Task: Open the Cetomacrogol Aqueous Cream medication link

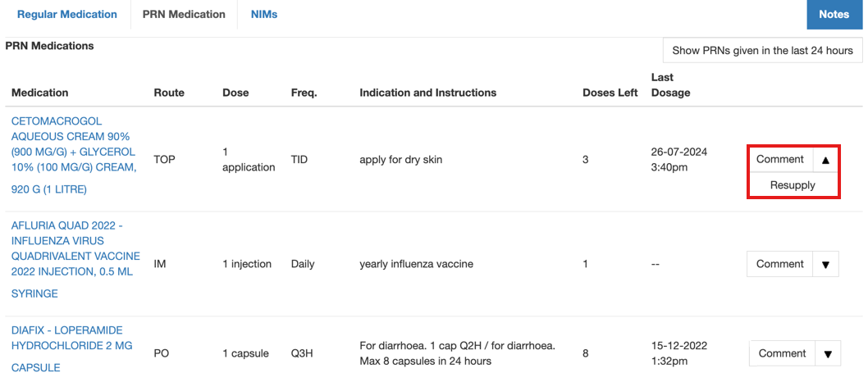Action: click(x=74, y=155)
